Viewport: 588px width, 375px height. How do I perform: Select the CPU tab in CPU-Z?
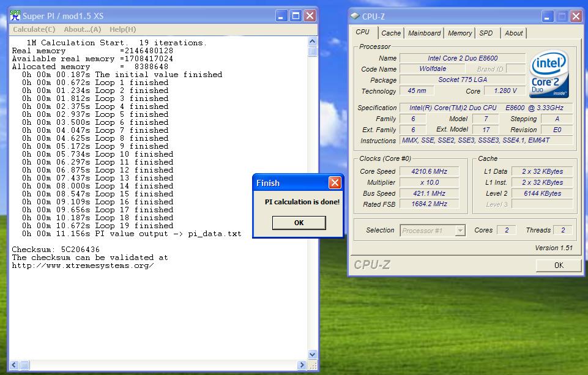pyautogui.click(x=363, y=32)
